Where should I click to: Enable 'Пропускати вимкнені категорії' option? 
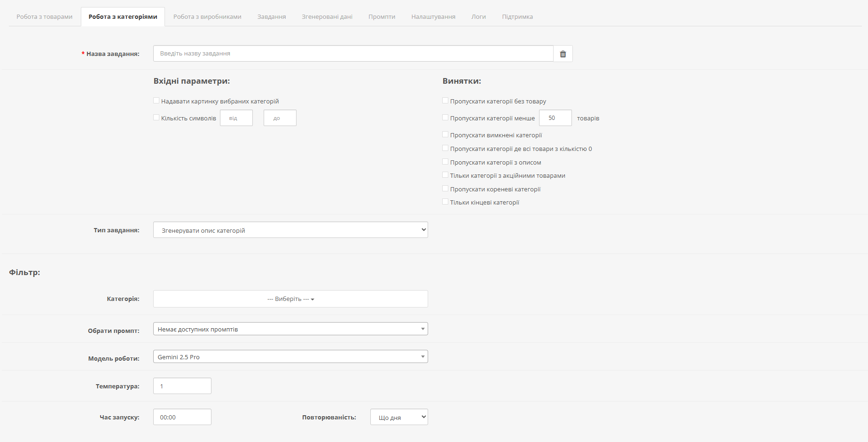click(446, 134)
